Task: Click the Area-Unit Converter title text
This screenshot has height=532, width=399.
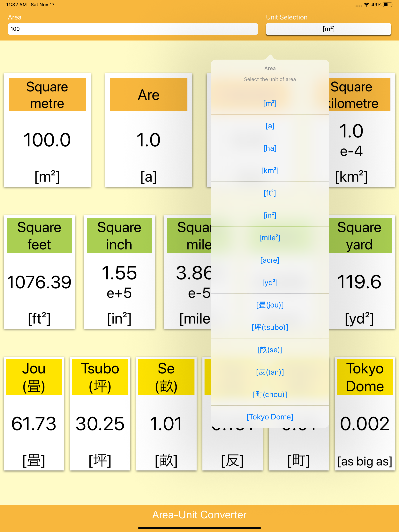Action: point(199,515)
